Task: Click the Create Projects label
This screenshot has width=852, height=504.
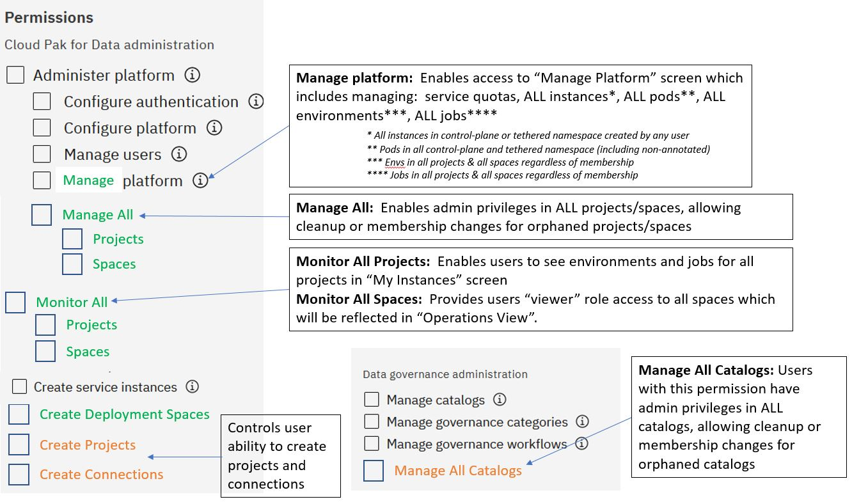Action: (88, 445)
